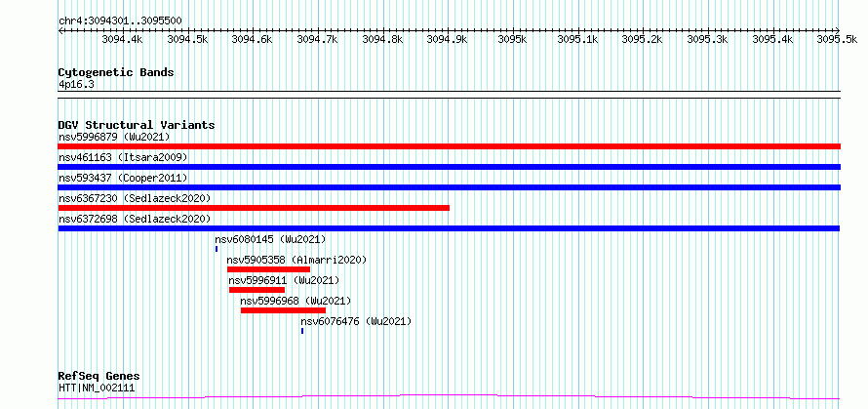Click the HTT|NM_002111 gene label
The height and width of the screenshot is (409, 868).
click(97, 388)
